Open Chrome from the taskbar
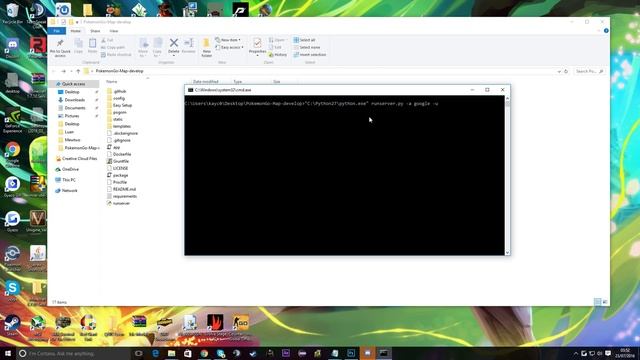 click(x=204, y=353)
